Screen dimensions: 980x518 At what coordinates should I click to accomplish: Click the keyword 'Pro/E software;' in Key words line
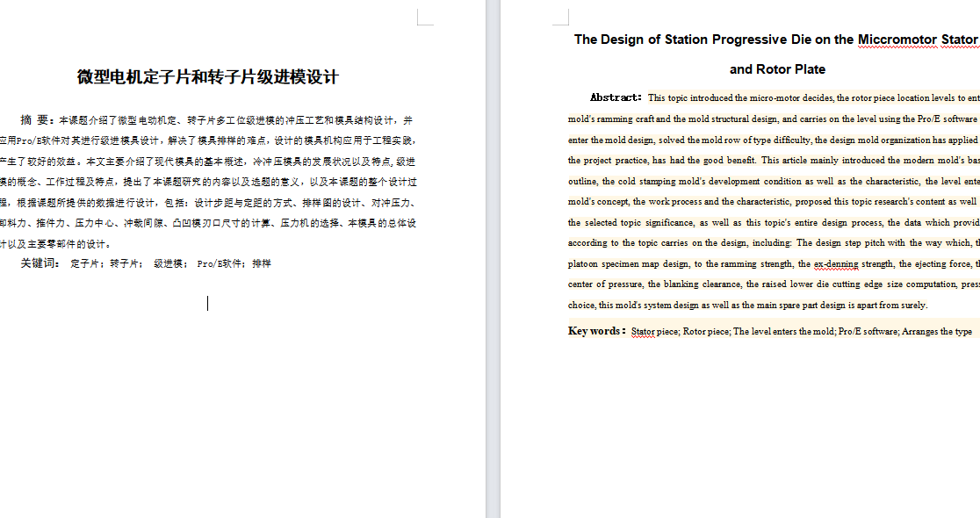point(868,332)
